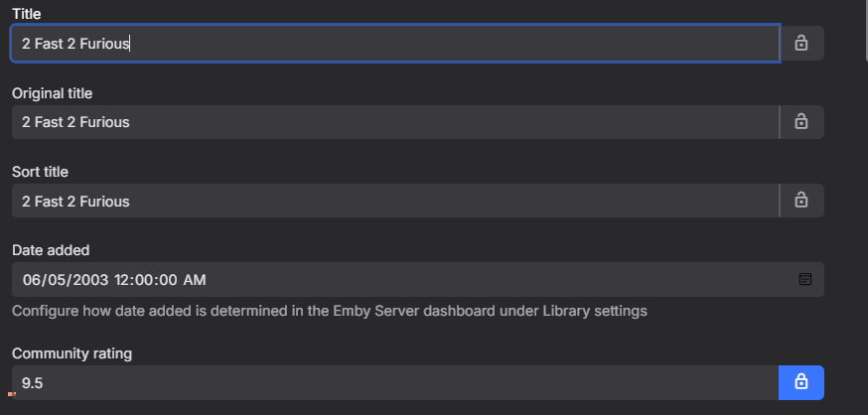
Task: Click the "Title" field label
Action: (27, 14)
